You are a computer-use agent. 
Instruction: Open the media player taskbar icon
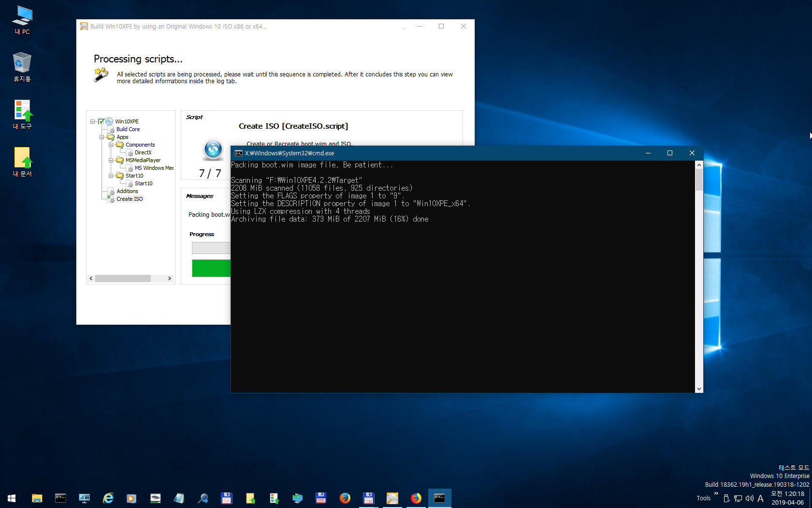click(131, 498)
